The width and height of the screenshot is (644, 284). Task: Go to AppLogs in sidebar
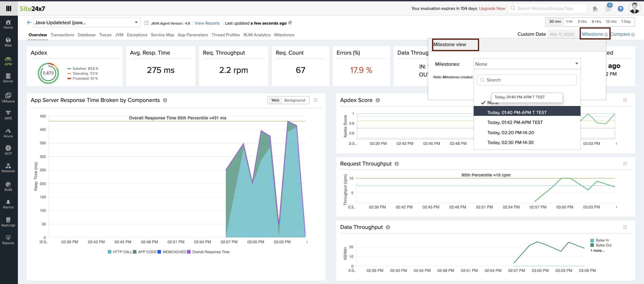pos(8,222)
